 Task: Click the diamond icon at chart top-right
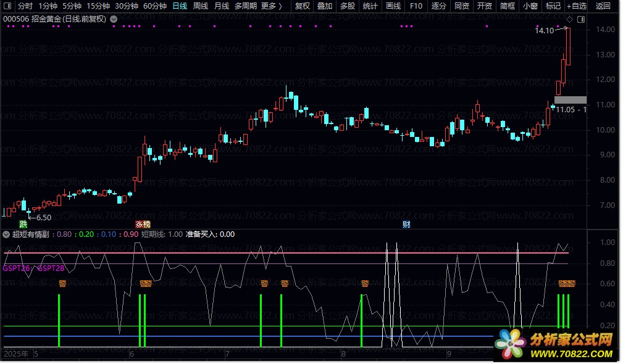pyautogui.click(x=569, y=20)
